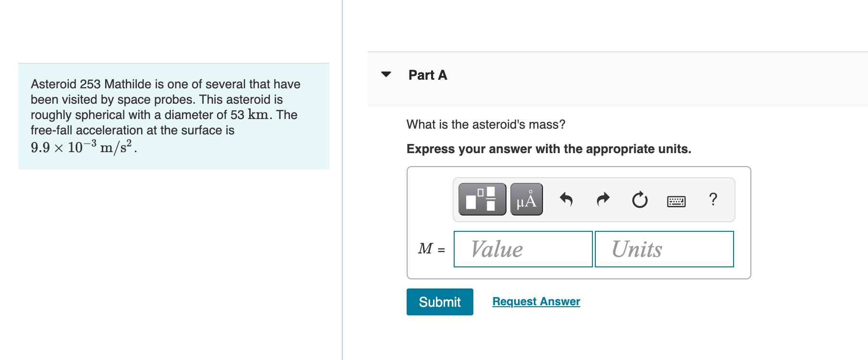Click the Part A disclosure triangle
This screenshot has height=360, width=868.
coord(386,74)
